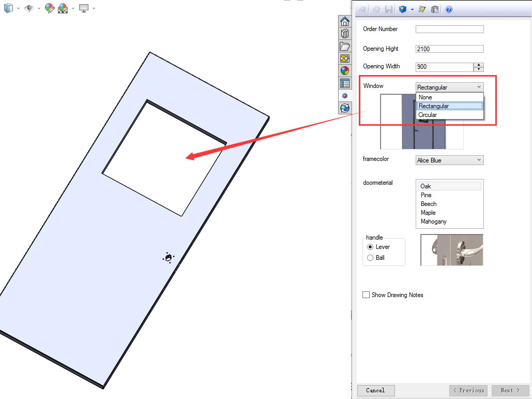The image size is (532, 399).
Task: Open the SolidWorks Resources home tab
Action: click(x=344, y=21)
